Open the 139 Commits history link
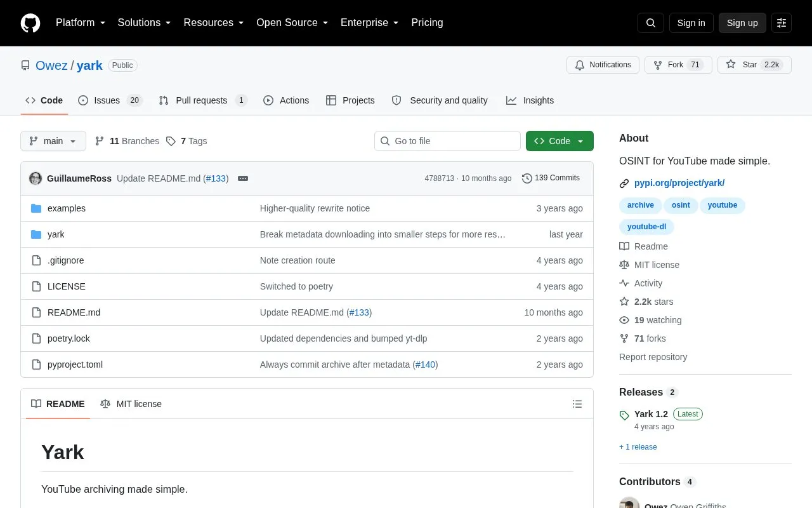The image size is (812, 508). coord(551,178)
